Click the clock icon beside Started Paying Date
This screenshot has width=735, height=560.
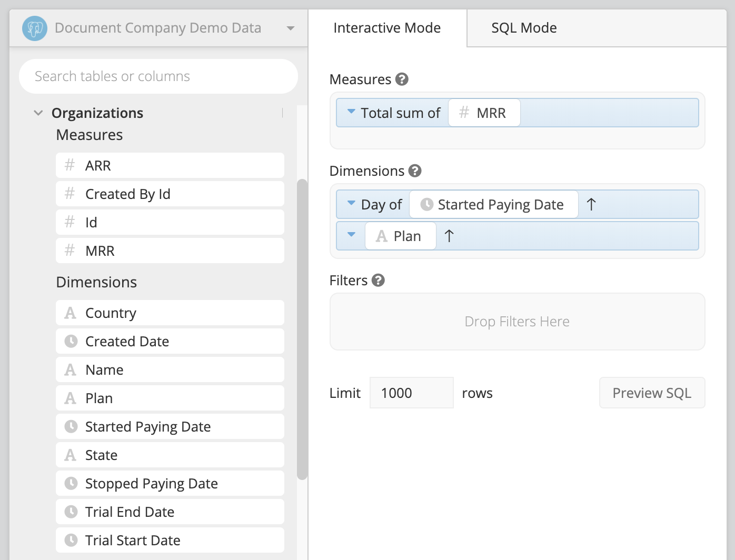point(70,426)
